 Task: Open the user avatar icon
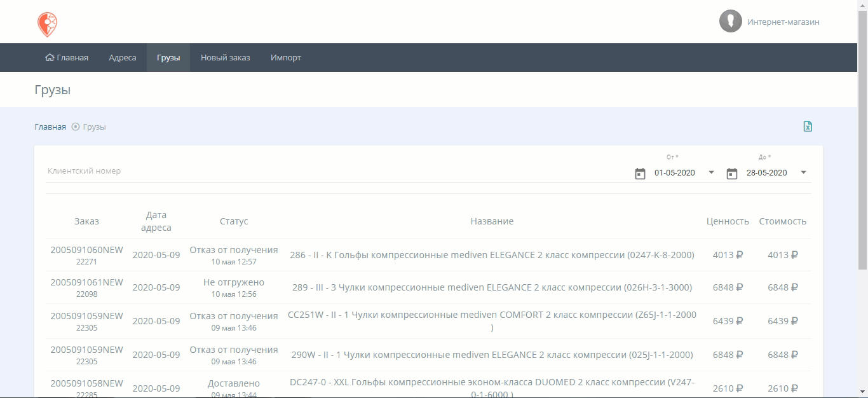731,21
